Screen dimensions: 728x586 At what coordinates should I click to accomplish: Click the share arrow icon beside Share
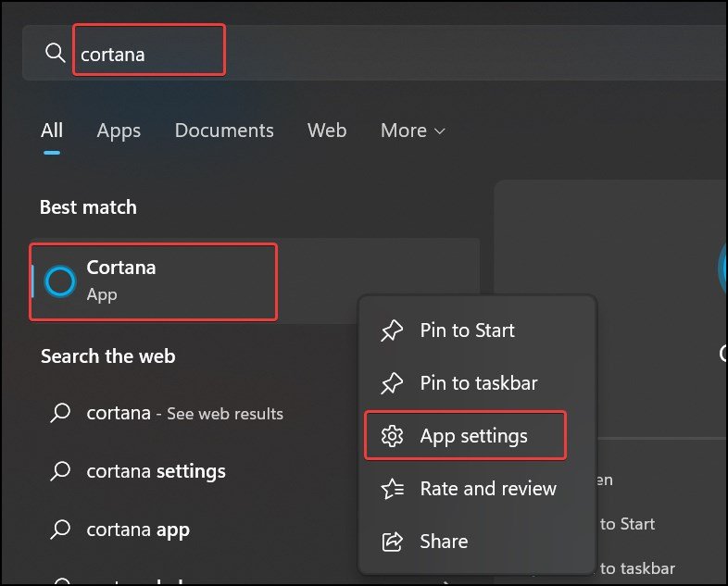(x=393, y=542)
